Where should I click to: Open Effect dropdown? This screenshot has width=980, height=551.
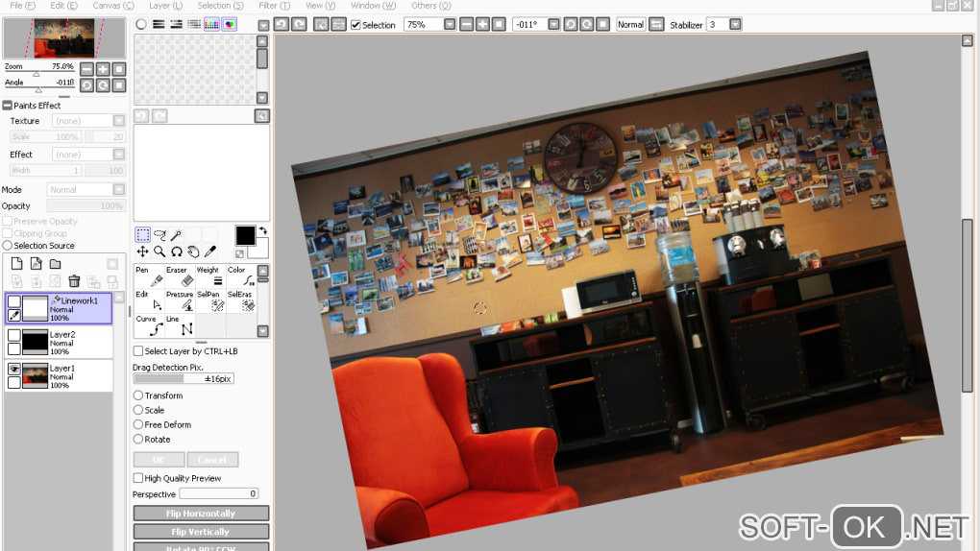(119, 155)
